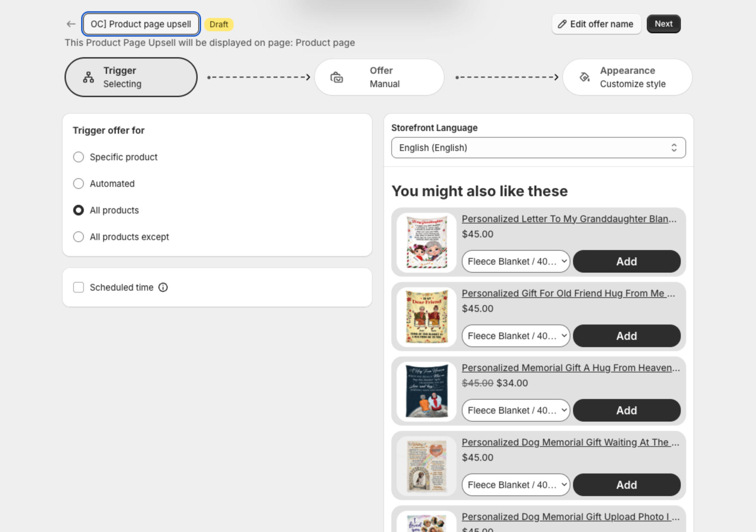Click the Next button
This screenshot has height=532, width=756.
[663, 24]
